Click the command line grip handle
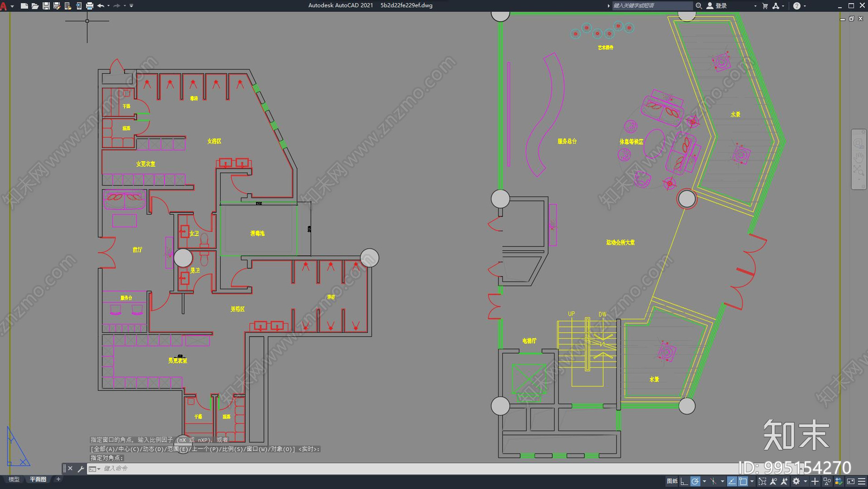Viewport: 868px width, 489px height. click(65, 468)
